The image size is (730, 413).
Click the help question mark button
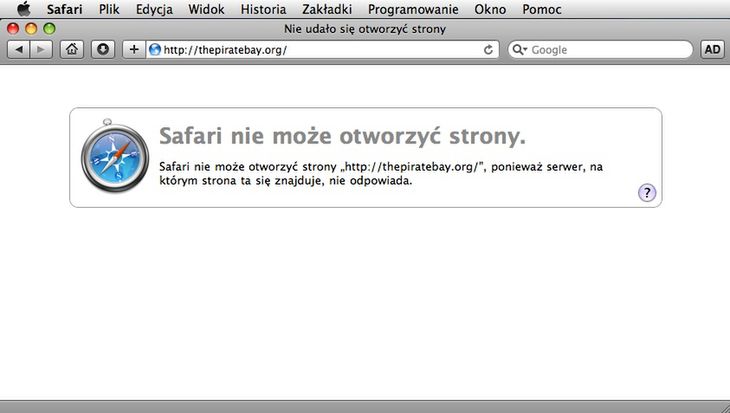point(647,192)
